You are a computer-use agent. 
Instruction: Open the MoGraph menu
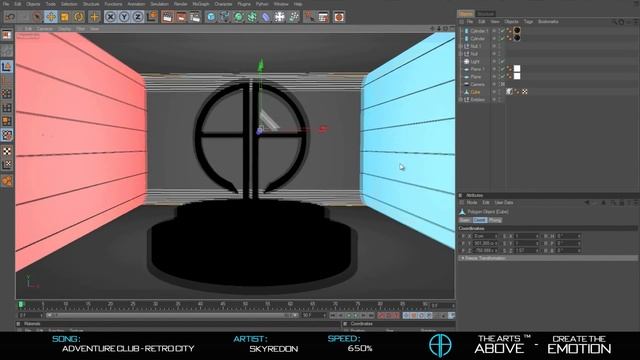tap(200, 4)
